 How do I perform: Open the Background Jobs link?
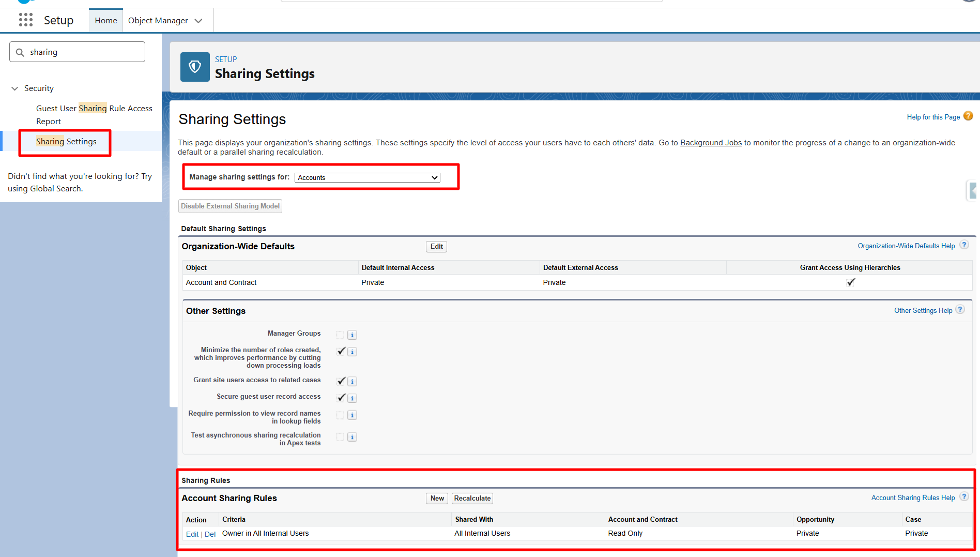coord(711,143)
